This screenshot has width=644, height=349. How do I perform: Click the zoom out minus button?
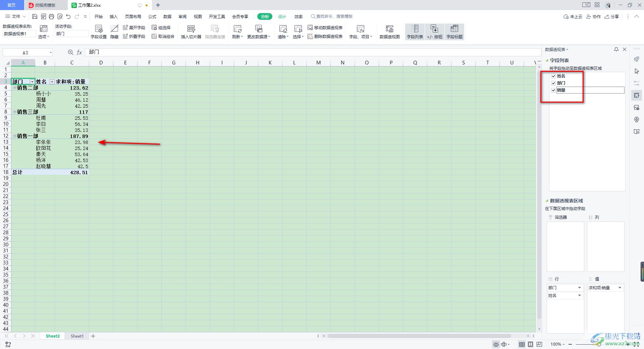(570, 344)
